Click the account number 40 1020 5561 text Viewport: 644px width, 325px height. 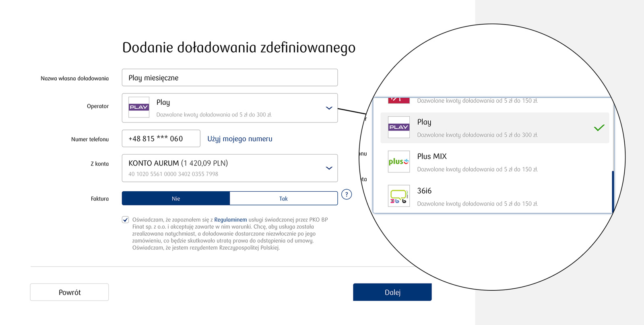[x=173, y=174]
